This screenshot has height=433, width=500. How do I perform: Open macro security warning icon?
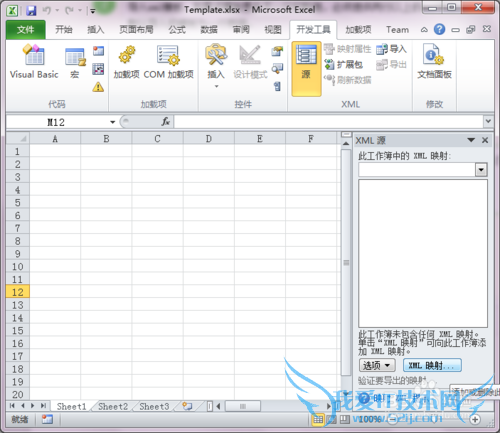(x=98, y=87)
